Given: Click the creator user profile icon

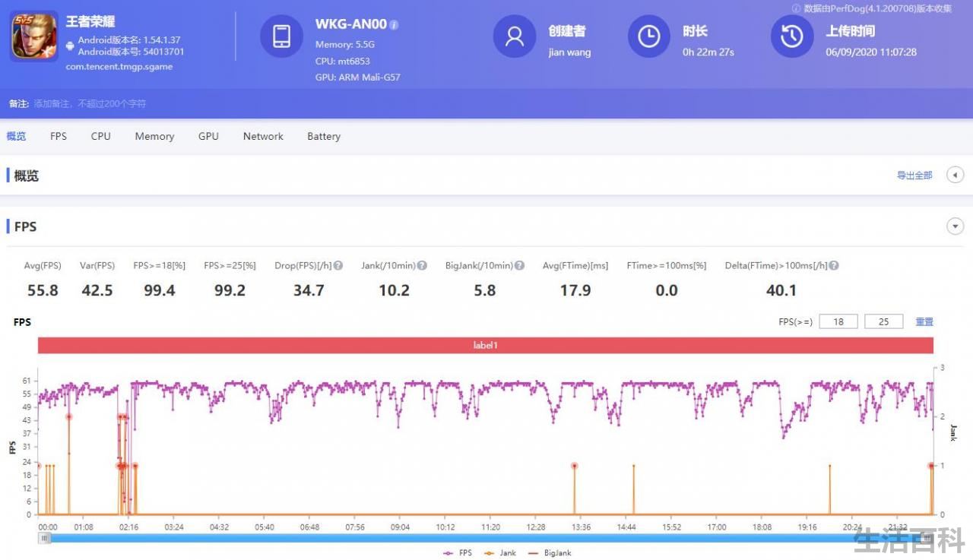Looking at the screenshot, I should [x=515, y=36].
